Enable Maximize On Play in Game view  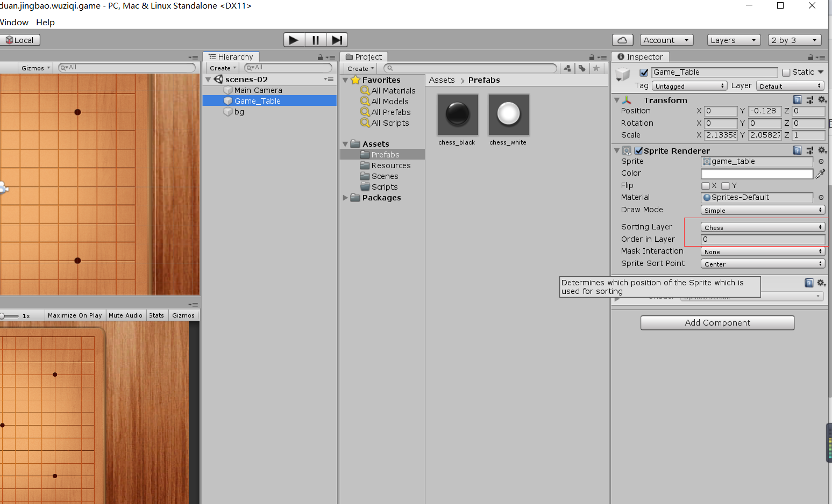click(x=75, y=315)
